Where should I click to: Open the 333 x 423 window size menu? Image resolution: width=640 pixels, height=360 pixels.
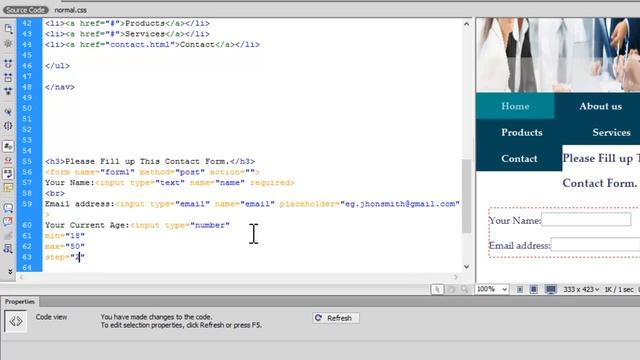pyautogui.click(x=581, y=289)
